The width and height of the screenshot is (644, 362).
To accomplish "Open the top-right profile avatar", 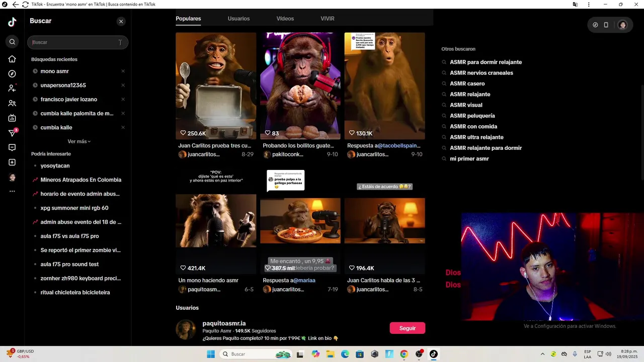I will pyautogui.click(x=622, y=25).
